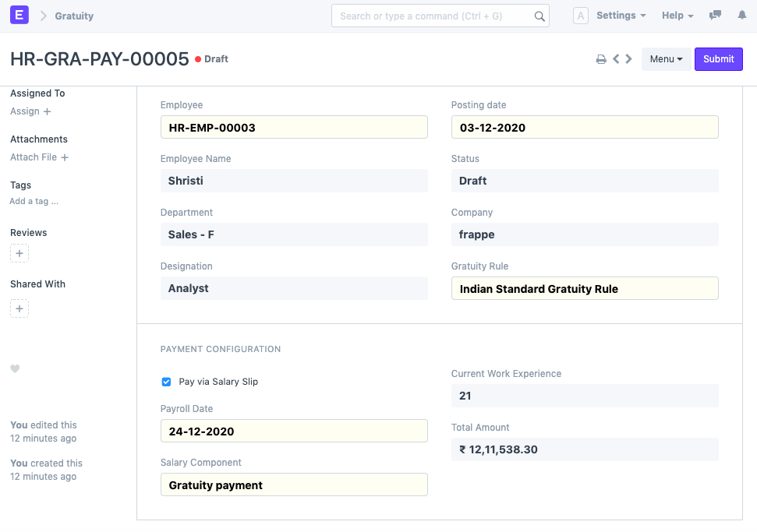This screenshot has height=532, width=757.
Task: Like this document with heart icon
Action: pos(15,368)
